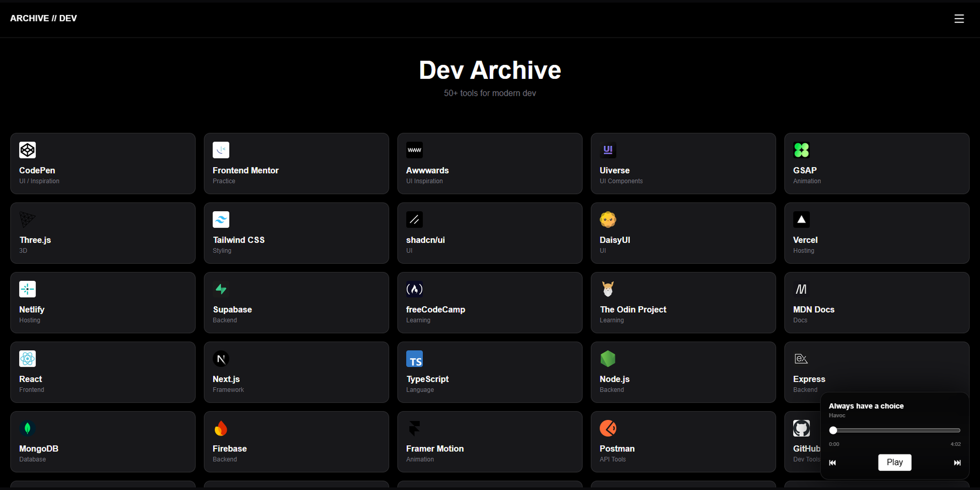This screenshot has width=980, height=490.
Task: Click the song progress slider handle
Action: (x=833, y=430)
